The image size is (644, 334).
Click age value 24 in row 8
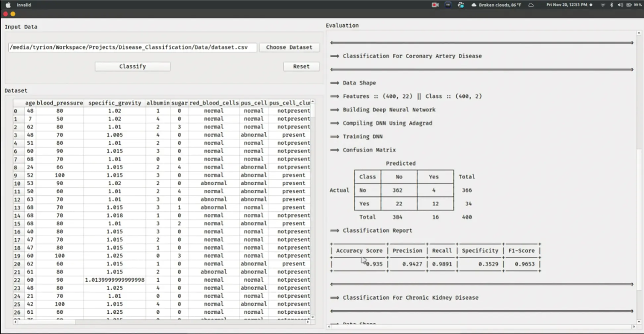(x=30, y=167)
